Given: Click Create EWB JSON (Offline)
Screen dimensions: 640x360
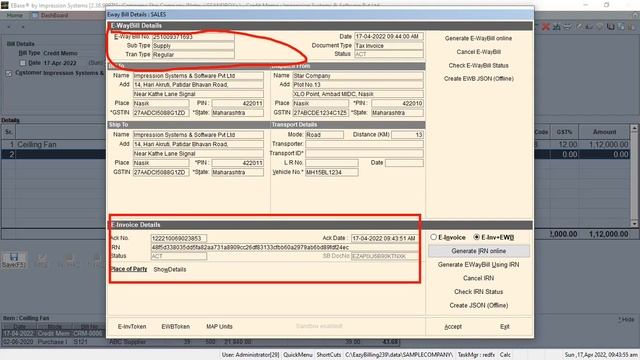Looking at the screenshot, I should click(x=478, y=78).
